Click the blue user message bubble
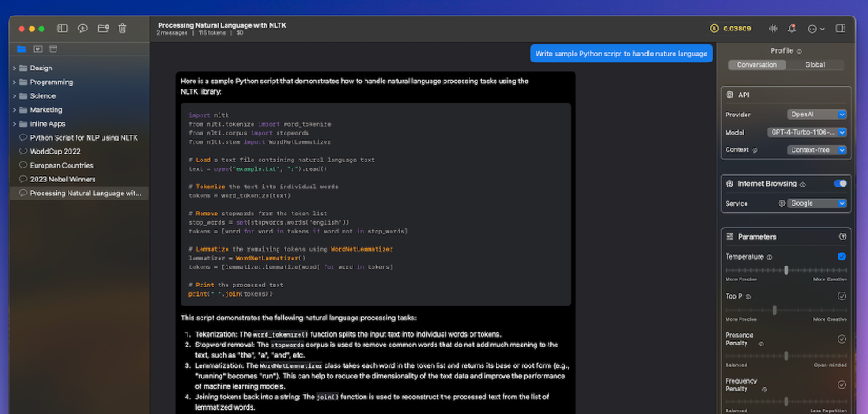868x414 pixels. click(x=621, y=54)
